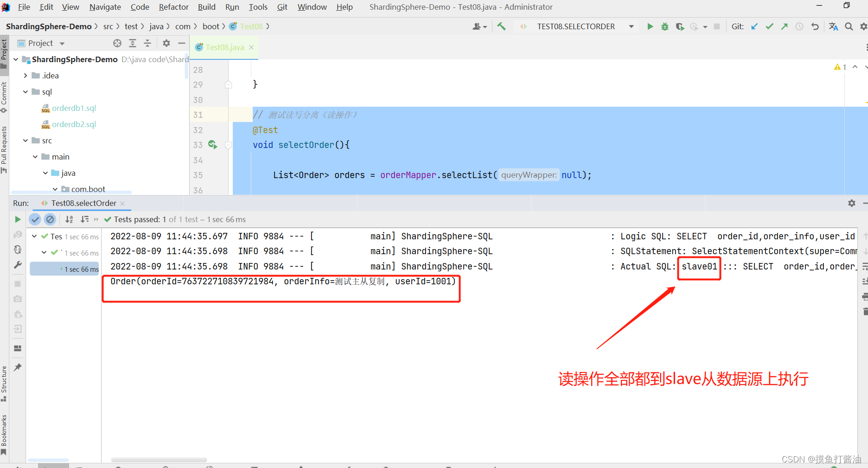This screenshot has width=868, height=468.
Task: Commit changes with the Git checkmark icon
Action: (769, 26)
